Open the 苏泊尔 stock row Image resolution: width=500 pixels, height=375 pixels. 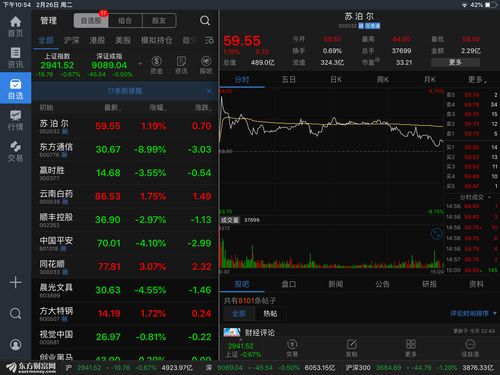coord(125,126)
